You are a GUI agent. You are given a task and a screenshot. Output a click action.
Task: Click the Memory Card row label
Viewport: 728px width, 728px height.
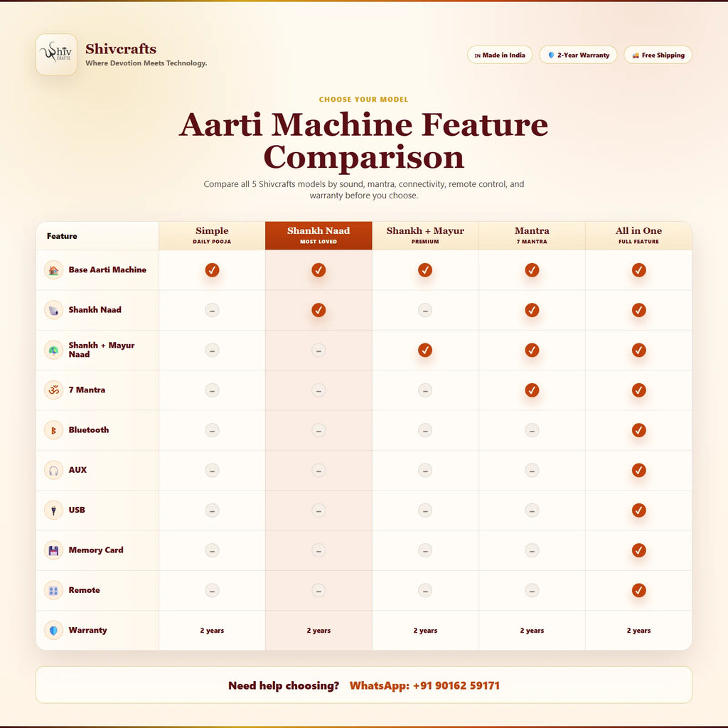pyautogui.click(x=96, y=550)
